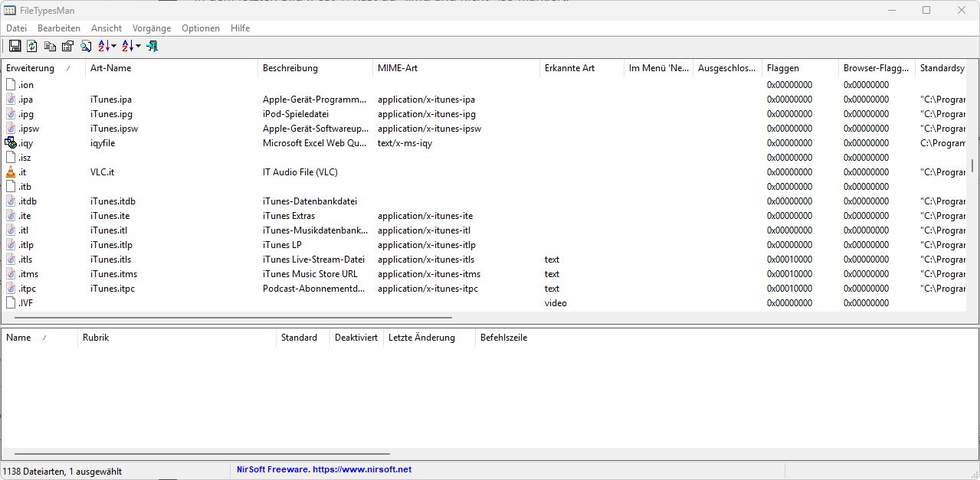Select the VLC.it entry
Screen dimensions: 980x480
(103, 172)
